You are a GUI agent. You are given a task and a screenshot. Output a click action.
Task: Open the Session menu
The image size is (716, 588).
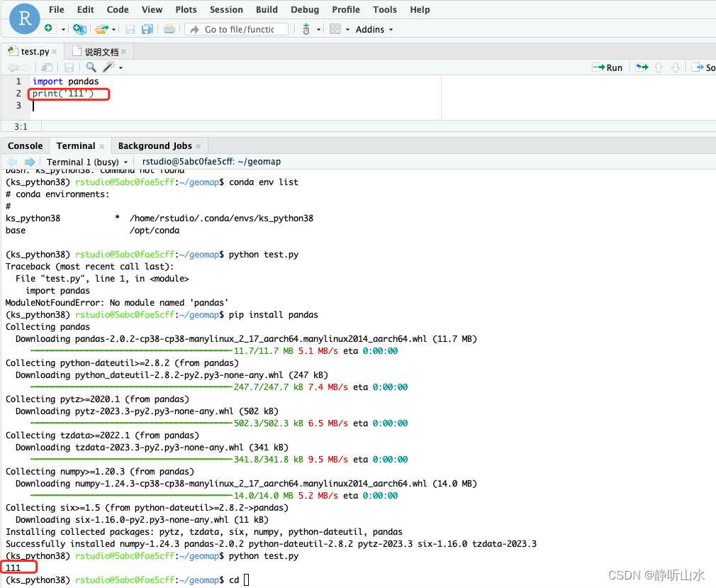226,9
